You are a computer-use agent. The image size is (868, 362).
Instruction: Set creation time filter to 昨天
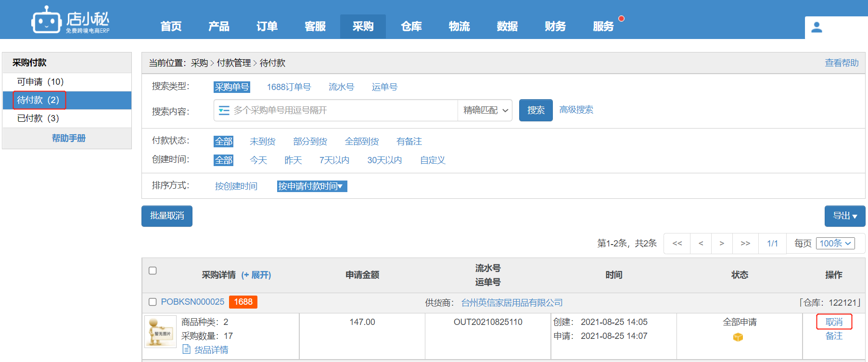(x=293, y=160)
